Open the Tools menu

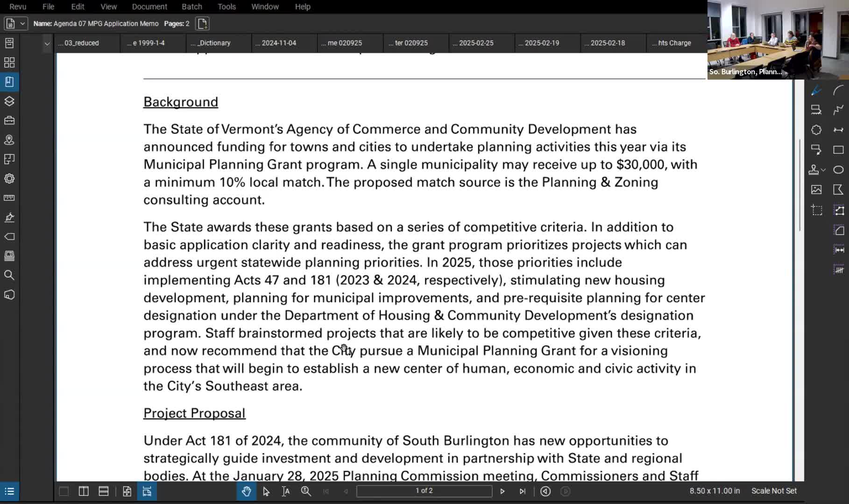pos(226,7)
